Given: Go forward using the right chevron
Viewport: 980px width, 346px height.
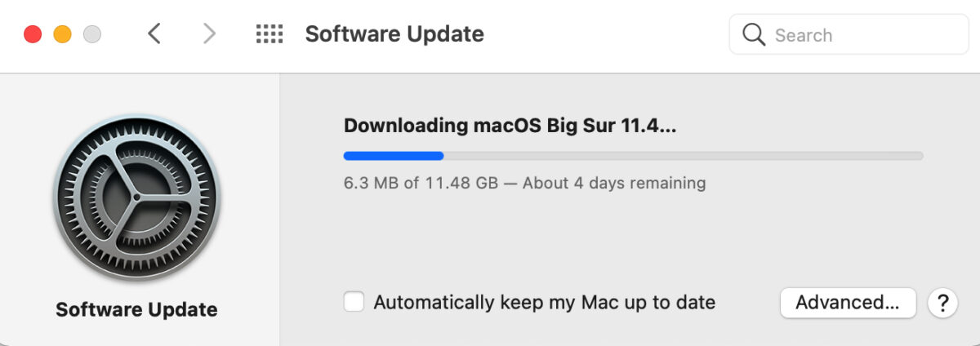Looking at the screenshot, I should coord(209,34).
